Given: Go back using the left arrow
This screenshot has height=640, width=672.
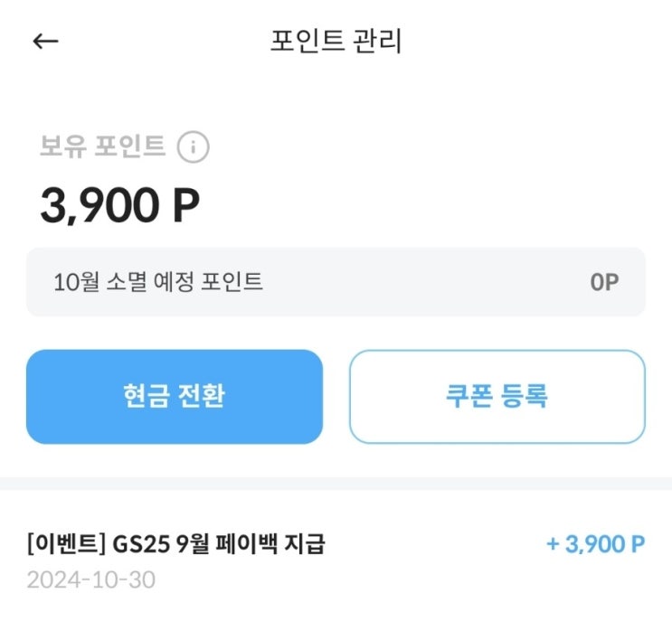Looking at the screenshot, I should click(45, 42).
